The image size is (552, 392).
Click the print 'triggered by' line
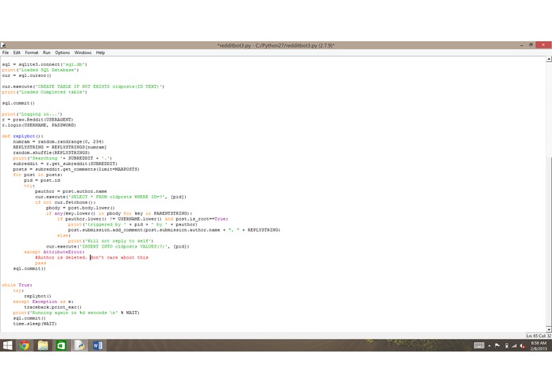(x=133, y=225)
